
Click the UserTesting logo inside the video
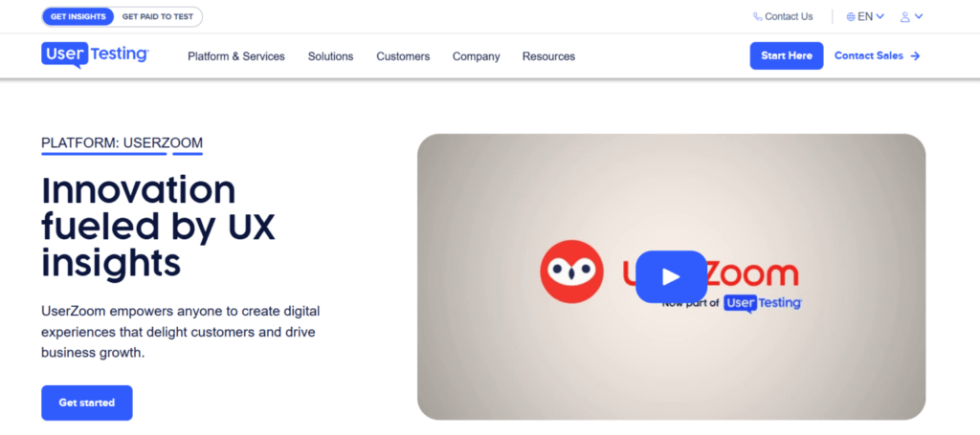coord(763,303)
